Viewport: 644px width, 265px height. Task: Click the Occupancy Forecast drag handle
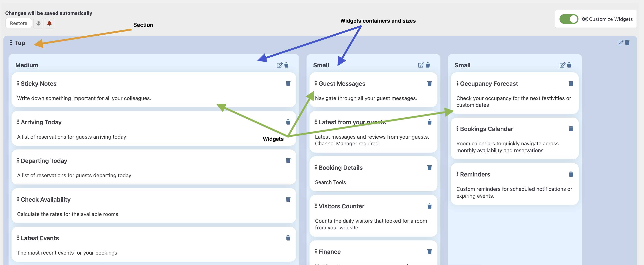pyautogui.click(x=457, y=83)
